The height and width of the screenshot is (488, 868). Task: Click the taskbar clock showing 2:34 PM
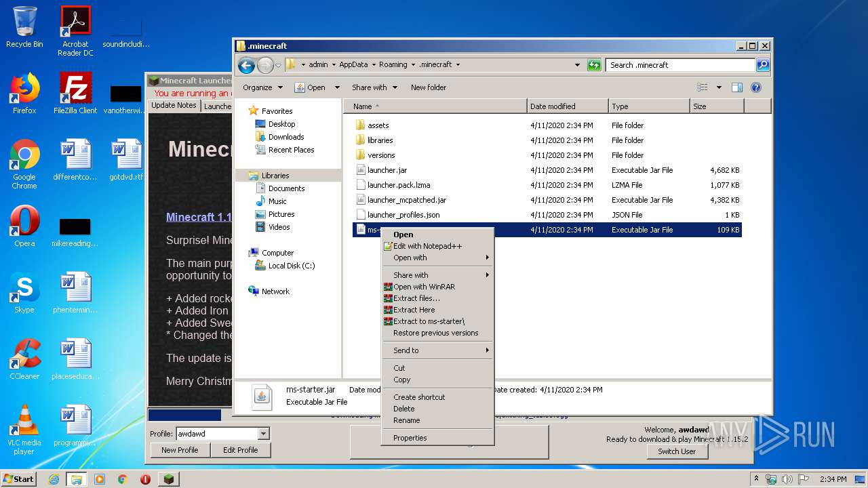point(833,479)
